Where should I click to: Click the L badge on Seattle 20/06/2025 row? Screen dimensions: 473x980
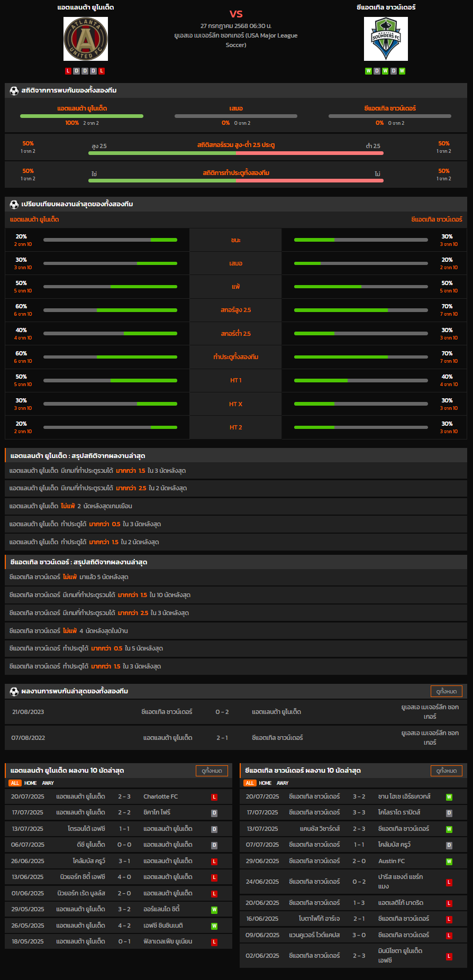point(449,903)
